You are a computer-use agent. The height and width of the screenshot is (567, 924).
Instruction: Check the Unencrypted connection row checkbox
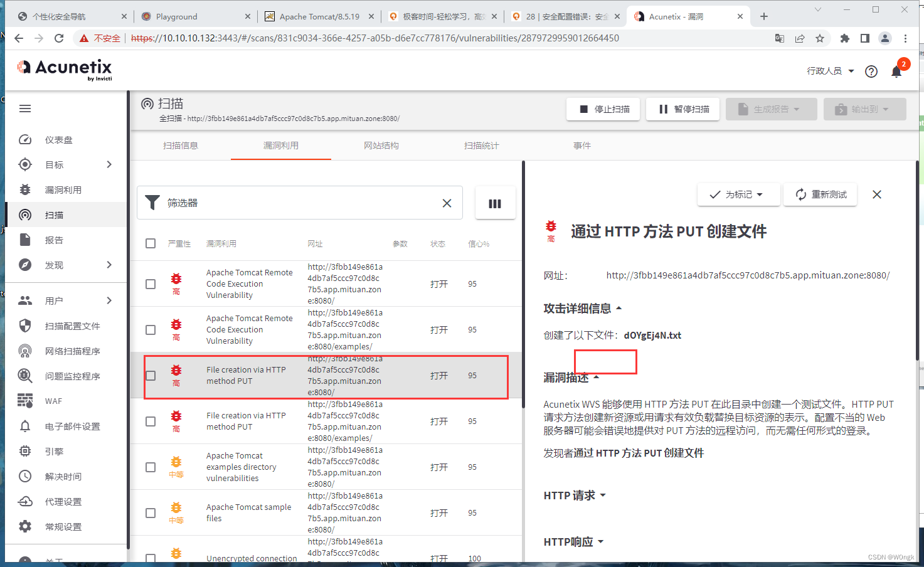click(x=151, y=558)
